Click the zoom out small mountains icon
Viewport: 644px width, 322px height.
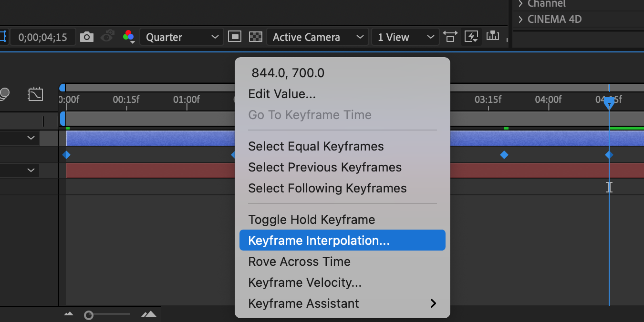point(69,314)
